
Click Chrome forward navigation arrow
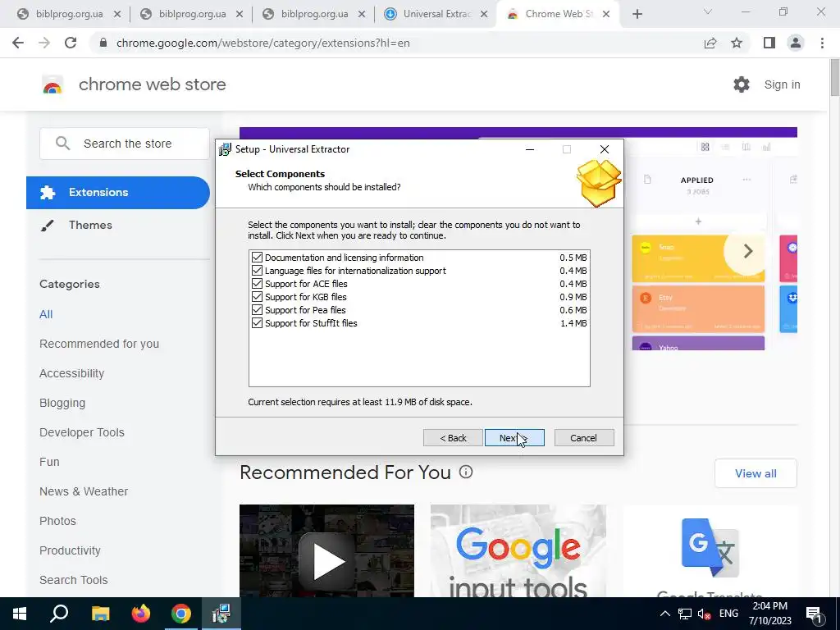pyautogui.click(x=44, y=43)
